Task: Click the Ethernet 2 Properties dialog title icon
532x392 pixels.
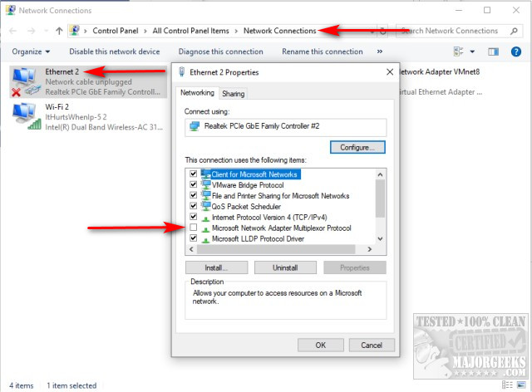Action: [x=181, y=72]
